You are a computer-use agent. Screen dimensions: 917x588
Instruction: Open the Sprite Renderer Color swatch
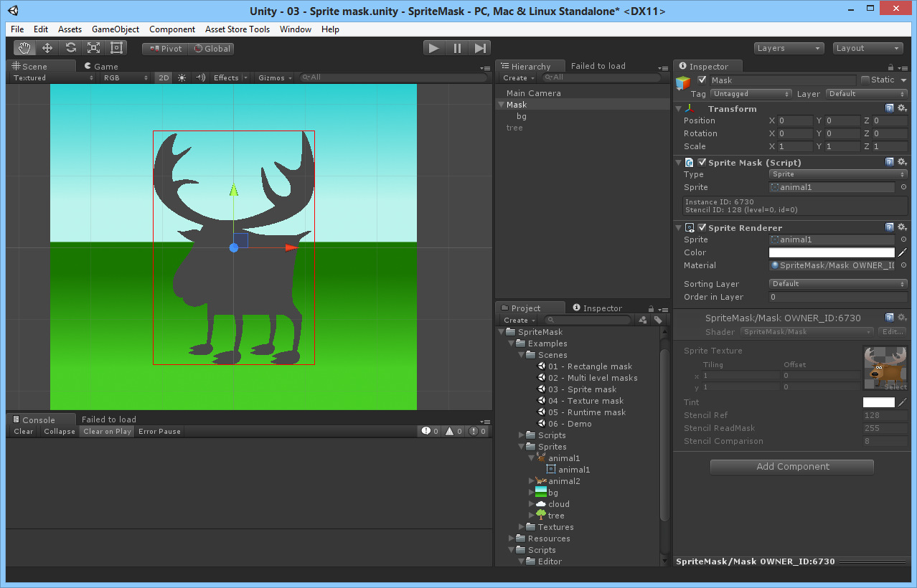pyautogui.click(x=831, y=252)
